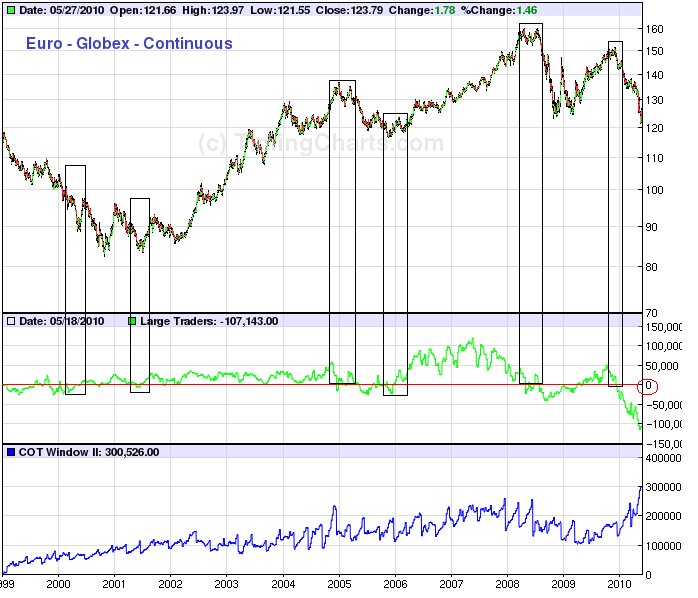
Task: Click the 70 price axis label
Action: 651,313
